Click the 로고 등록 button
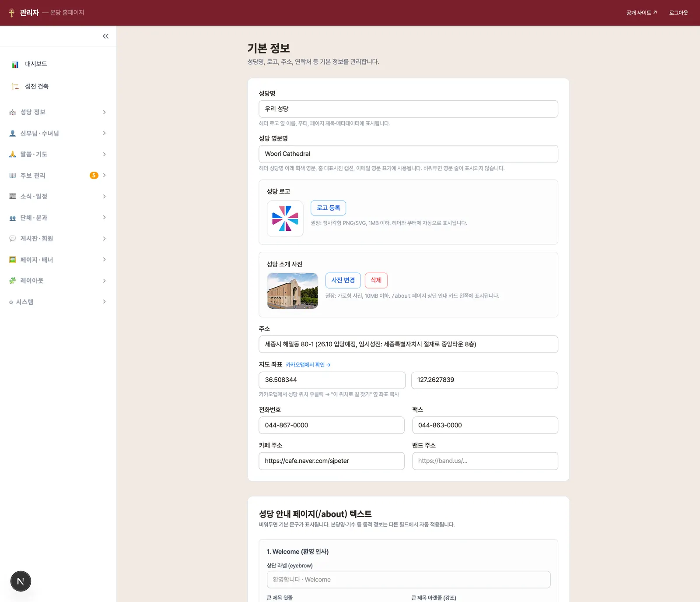700x602 pixels. click(x=328, y=208)
